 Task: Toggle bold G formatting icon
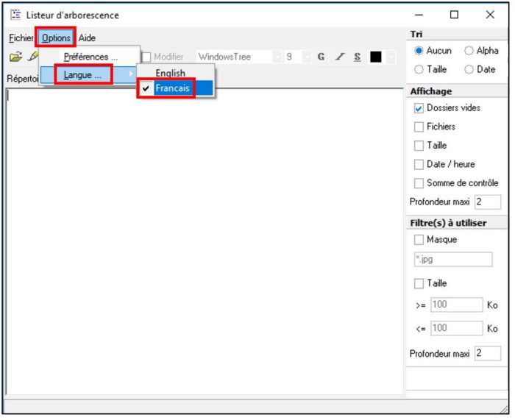coord(321,57)
